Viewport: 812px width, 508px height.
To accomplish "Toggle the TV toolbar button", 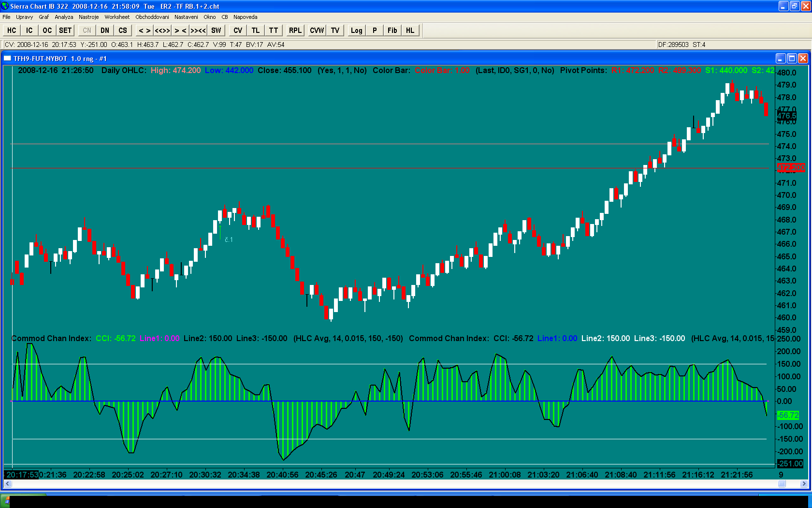I will pos(335,30).
